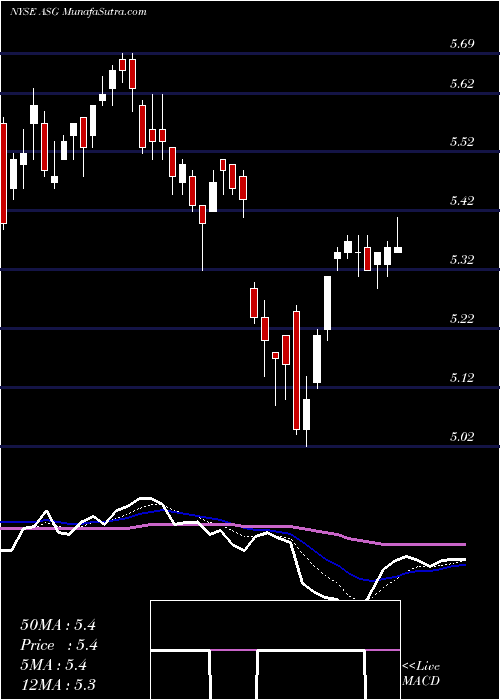Screen dimensions: 500x700
Task: Select the 5.02 price level label
Action: (x=462, y=436)
